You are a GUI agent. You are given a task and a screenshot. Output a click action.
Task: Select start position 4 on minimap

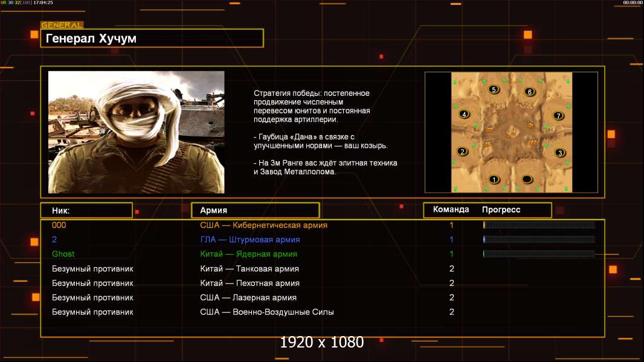pos(464,115)
